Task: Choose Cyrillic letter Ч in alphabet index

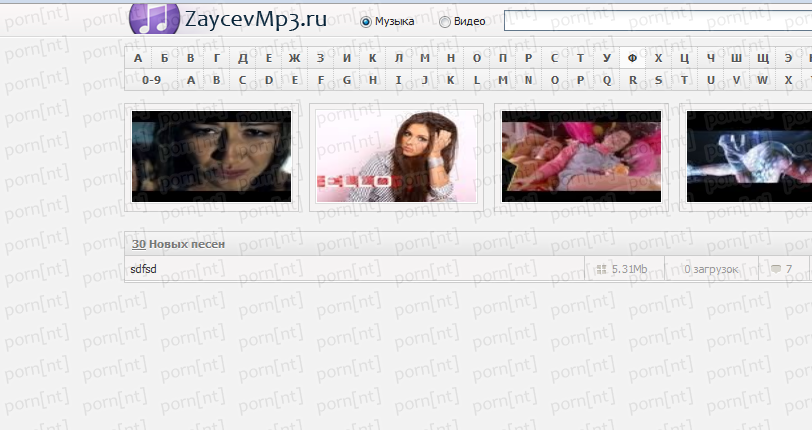Action: coord(711,58)
